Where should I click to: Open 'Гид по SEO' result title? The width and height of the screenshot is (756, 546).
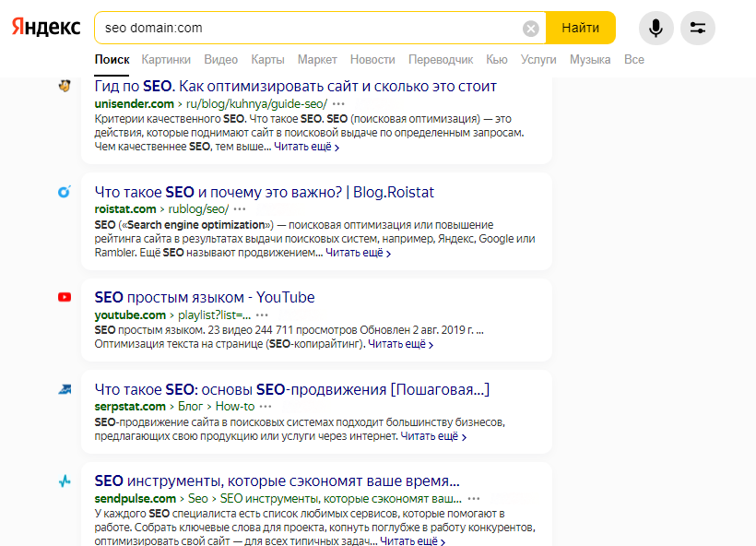[296, 87]
